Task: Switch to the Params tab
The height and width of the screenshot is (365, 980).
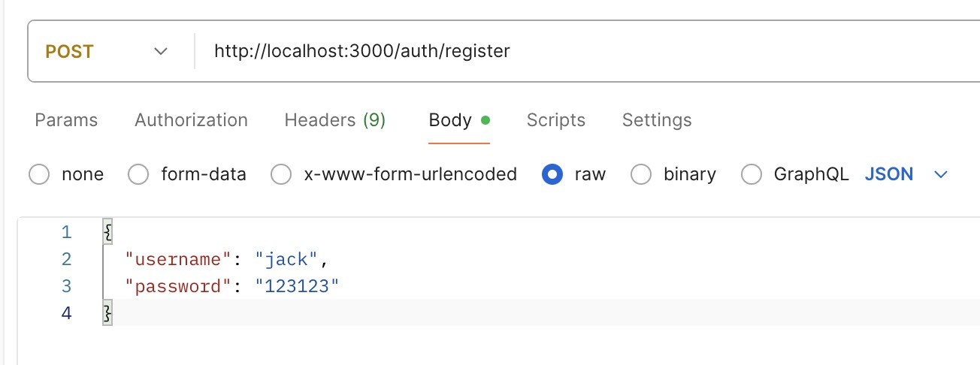Action: pos(66,120)
